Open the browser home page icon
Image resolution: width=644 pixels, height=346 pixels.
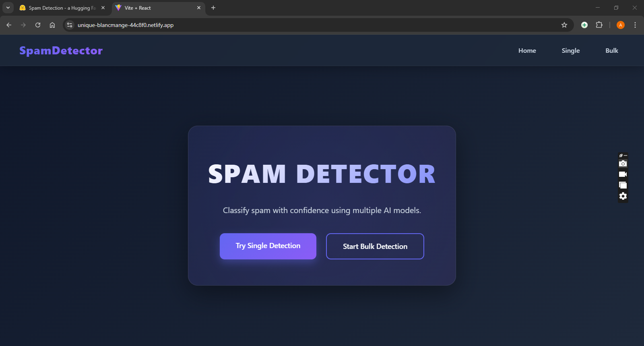pyautogui.click(x=52, y=25)
